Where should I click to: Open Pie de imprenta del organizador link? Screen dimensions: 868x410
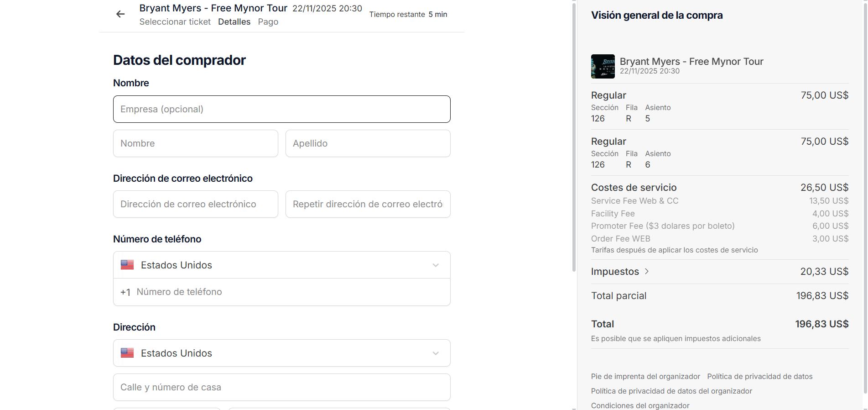[645, 376]
